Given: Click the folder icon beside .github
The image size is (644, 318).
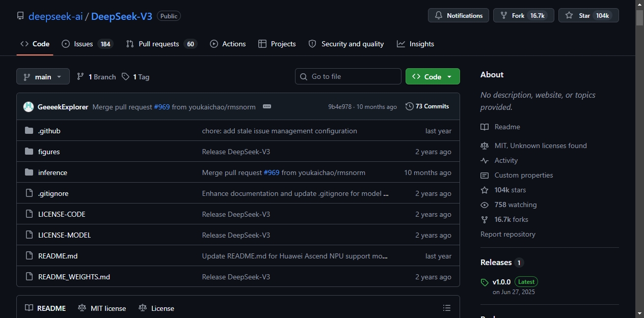Looking at the screenshot, I should click(x=29, y=131).
